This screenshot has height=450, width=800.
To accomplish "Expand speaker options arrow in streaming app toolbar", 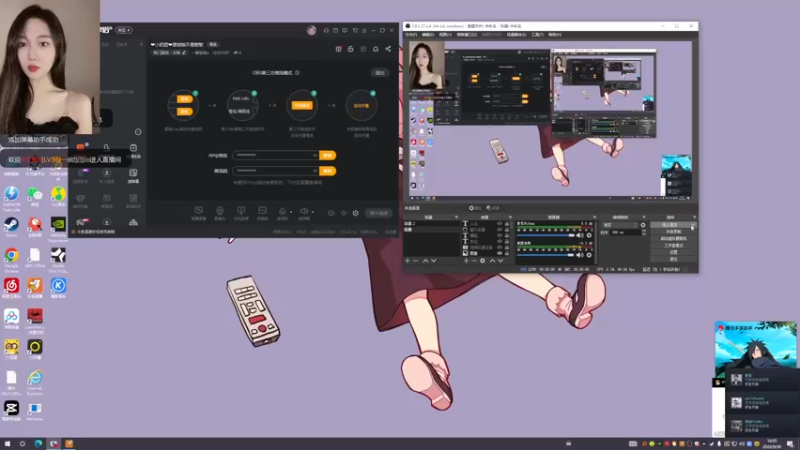I will [313, 212].
